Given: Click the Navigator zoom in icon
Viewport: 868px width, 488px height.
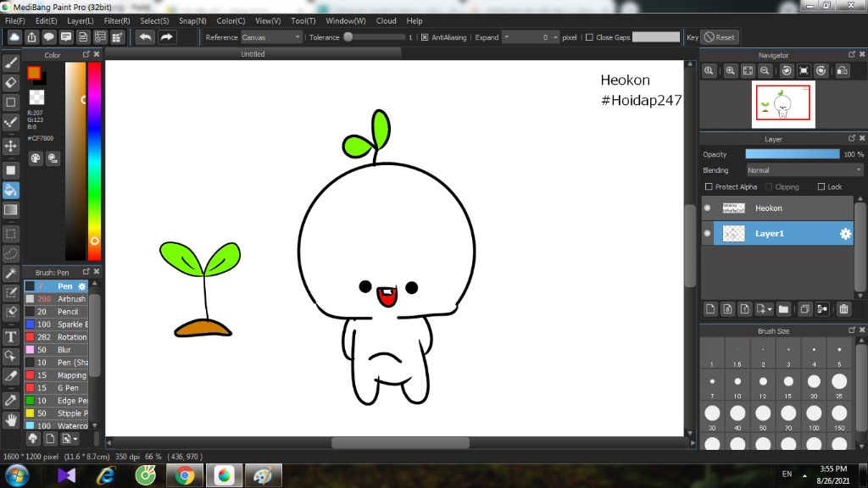Looking at the screenshot, I should coord(730,71).
